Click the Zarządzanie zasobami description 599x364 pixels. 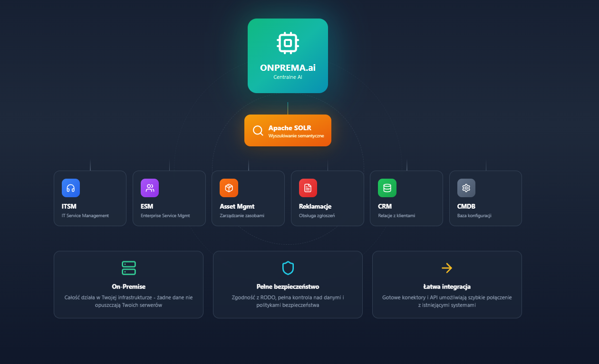click(242, 216)
